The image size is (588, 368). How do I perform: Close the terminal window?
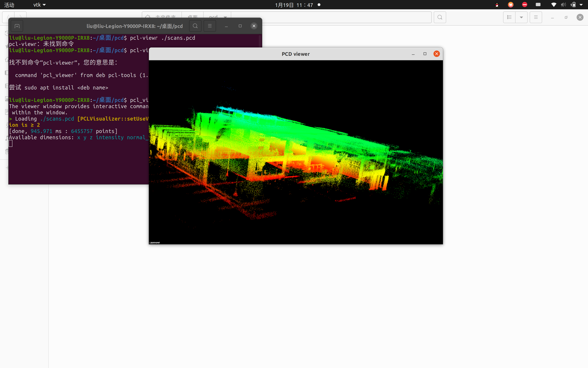click(254, 26)
